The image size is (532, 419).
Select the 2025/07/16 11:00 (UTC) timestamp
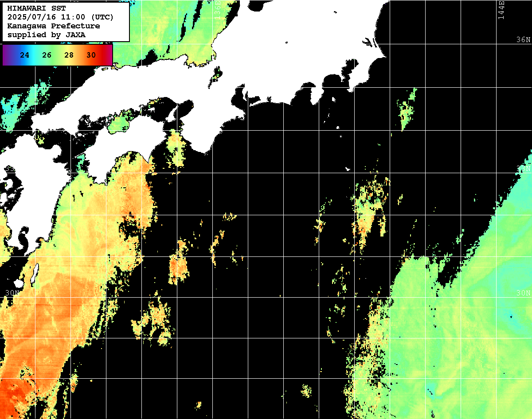point(60,17)
